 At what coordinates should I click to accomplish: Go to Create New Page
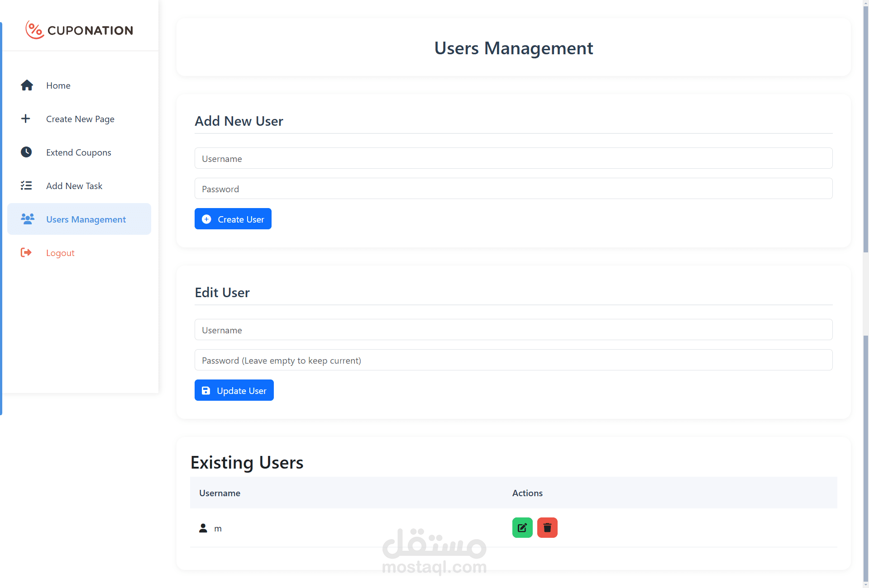tap(80, 119)
